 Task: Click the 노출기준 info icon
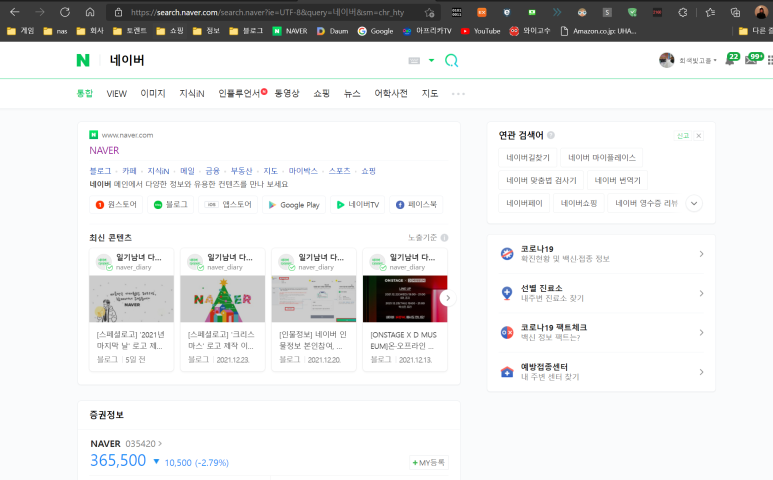point(444,238)
